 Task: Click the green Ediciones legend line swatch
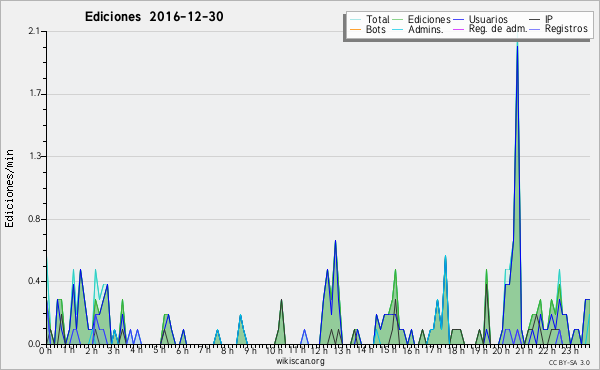[398, 19]
